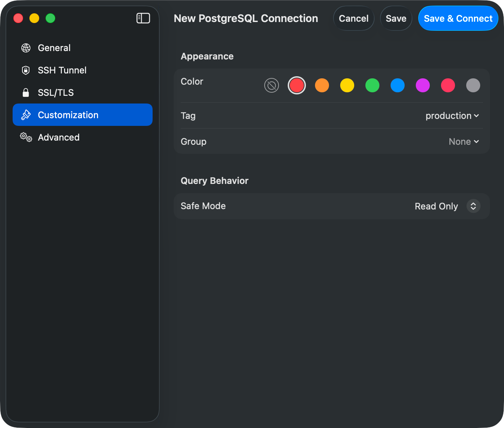Screen dimensions: 504x428
Task: Pick the orange color swatch
Action: (x=322, y=85)
